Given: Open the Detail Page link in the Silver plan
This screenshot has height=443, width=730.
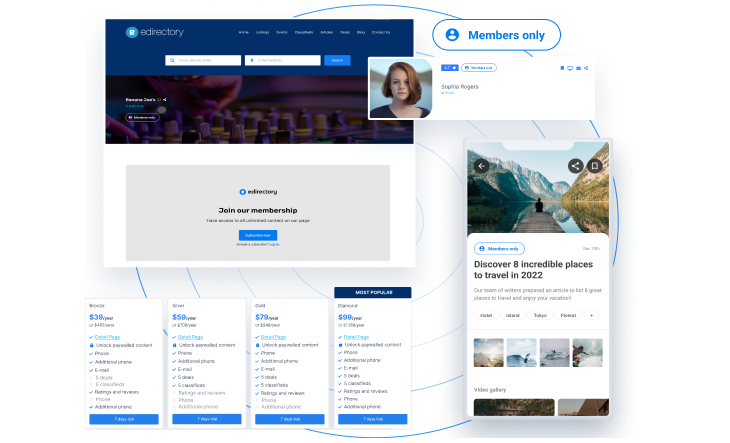Looking at the screenshot, I should pyautogui.click(x=190, y=337).
